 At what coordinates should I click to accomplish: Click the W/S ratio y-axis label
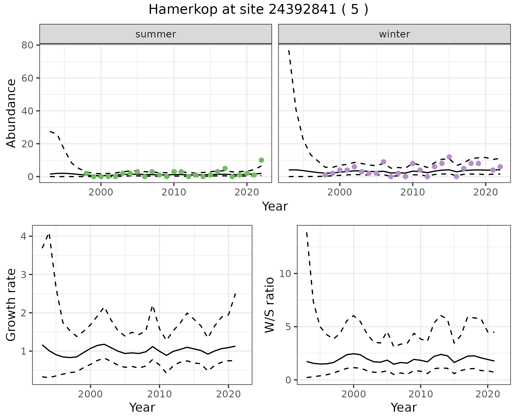coord(269,305)
